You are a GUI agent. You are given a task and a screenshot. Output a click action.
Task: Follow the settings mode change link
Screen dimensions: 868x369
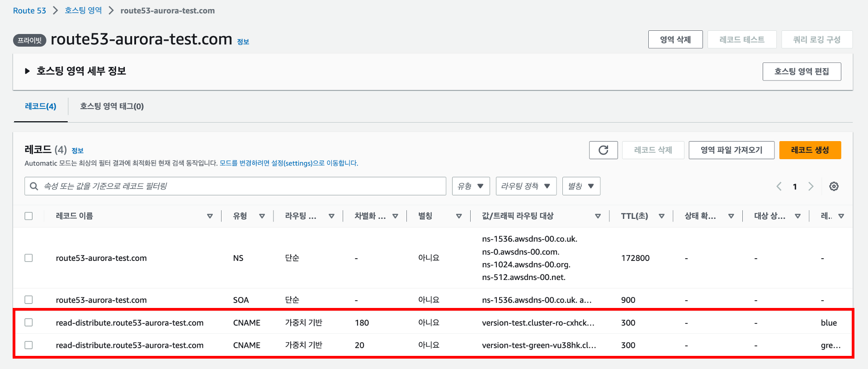(x=288, y=163)
